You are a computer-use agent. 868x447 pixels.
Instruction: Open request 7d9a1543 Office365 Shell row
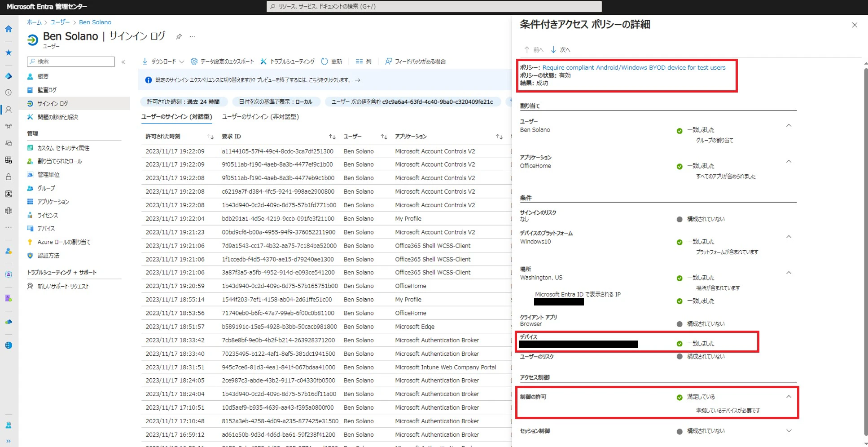[x=326, y=246]
